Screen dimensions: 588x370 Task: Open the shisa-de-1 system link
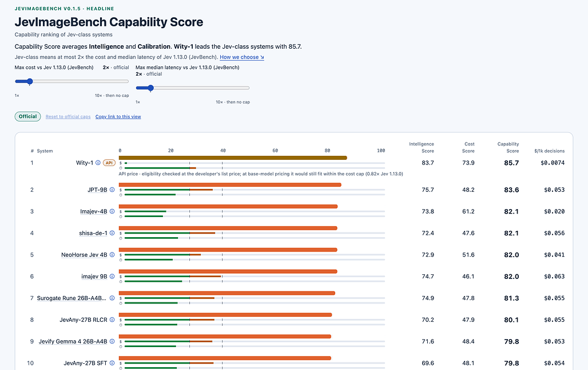click(93, 233)
